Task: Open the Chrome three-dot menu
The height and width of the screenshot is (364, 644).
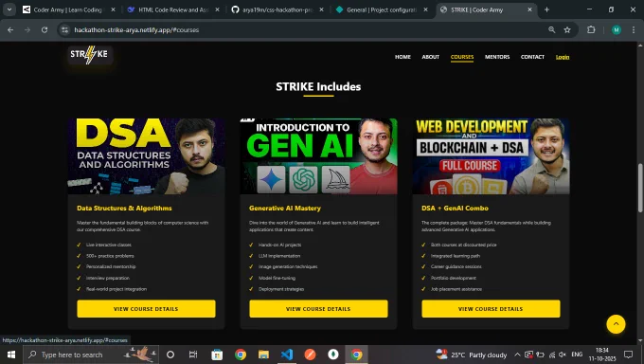Action: [x=634, y=29]
